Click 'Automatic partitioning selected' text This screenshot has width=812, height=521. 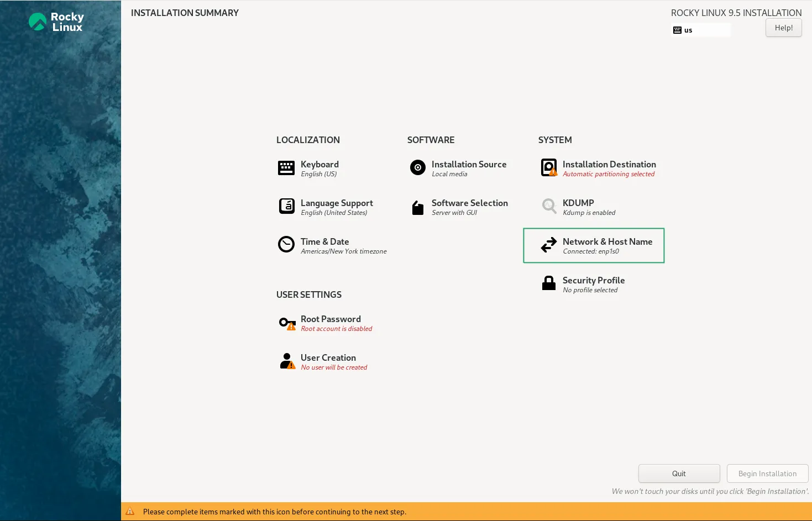[x=609, y=174]
